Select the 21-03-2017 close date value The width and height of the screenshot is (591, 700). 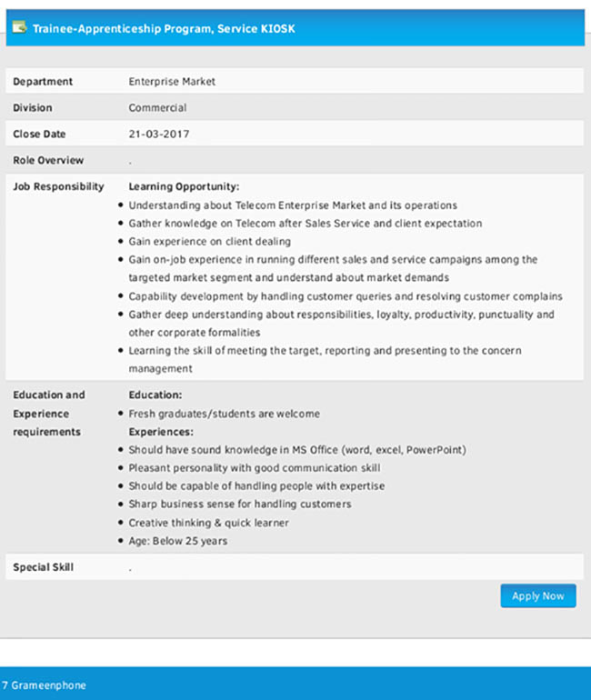click(159, 135)
